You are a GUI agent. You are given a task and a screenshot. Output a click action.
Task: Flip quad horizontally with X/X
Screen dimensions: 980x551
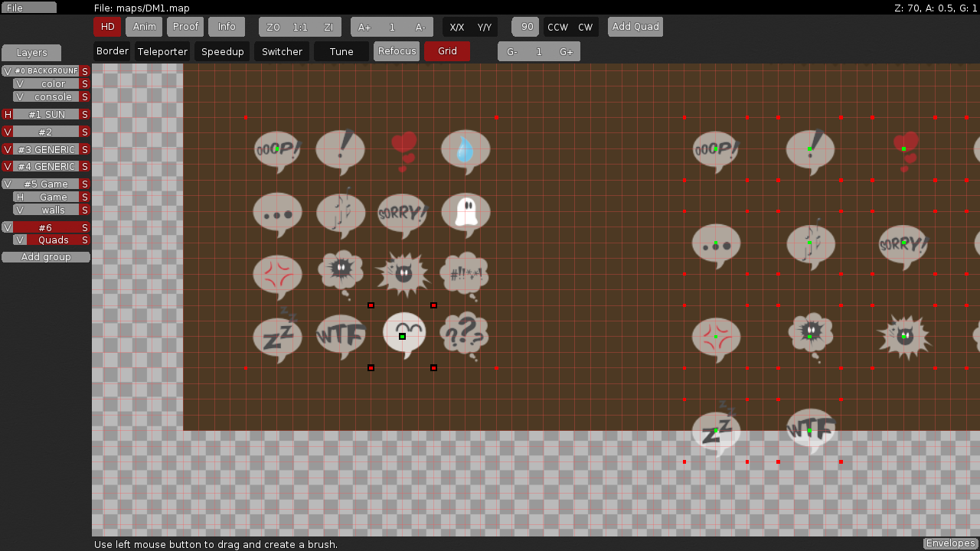click(x=456, y=27)
